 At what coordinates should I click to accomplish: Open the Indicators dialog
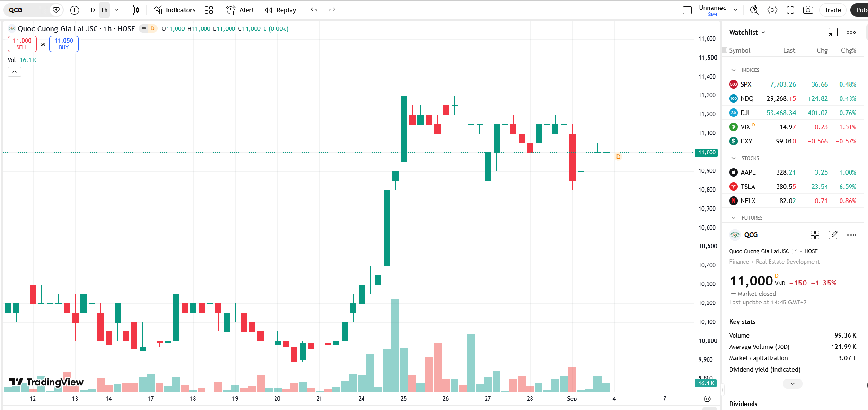click(174, 10)
